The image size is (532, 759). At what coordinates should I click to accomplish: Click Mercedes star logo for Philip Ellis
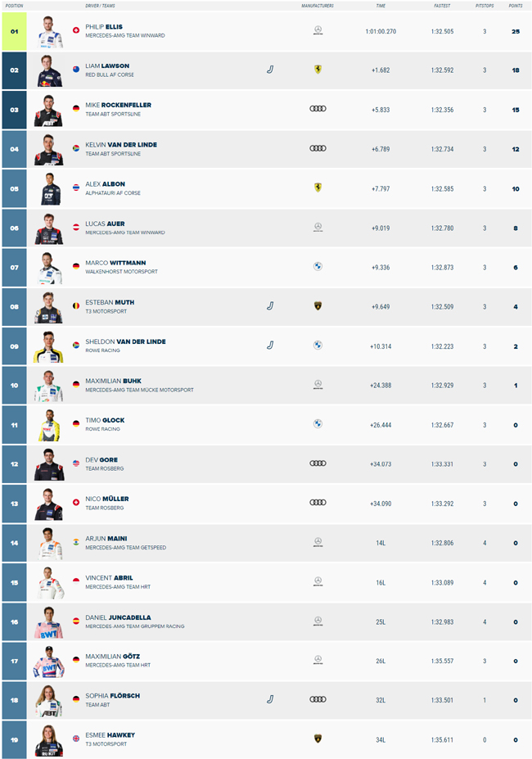tap(318, 30)
